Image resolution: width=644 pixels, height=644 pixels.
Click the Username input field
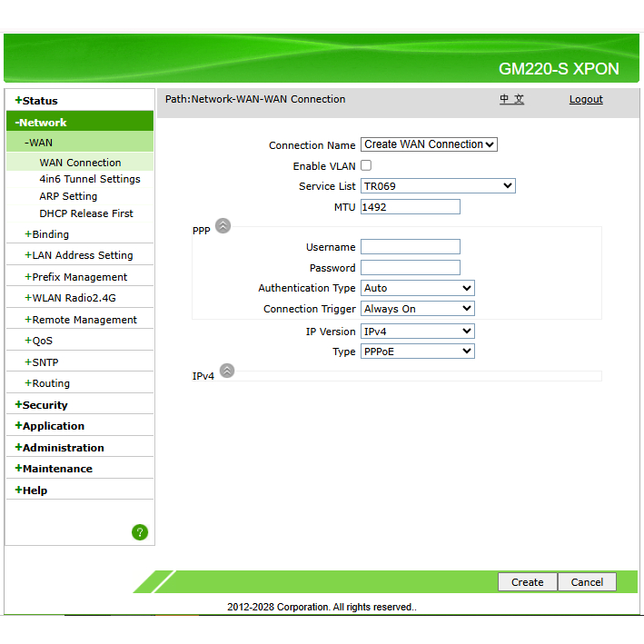tap(410, 247)
